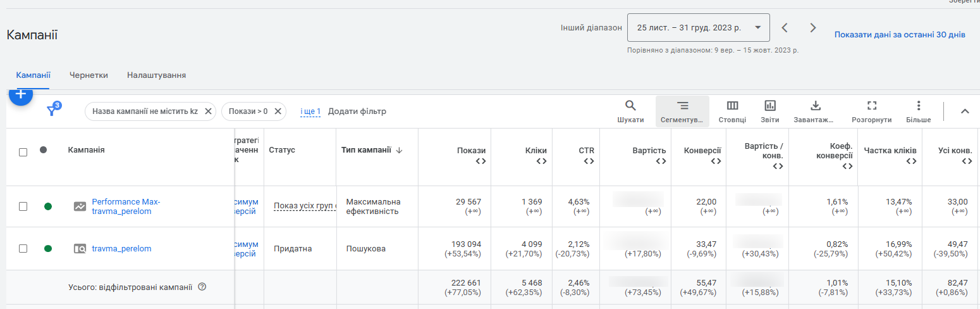
Task: Open the filter funnel icon
Action: pyautogui.click(x=52, y=111)
